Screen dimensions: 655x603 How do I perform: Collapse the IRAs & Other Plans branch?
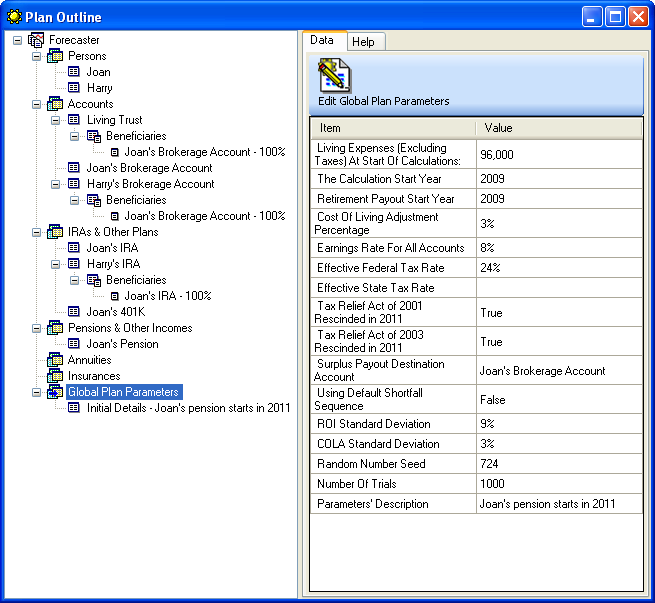(x=36, y=232)
